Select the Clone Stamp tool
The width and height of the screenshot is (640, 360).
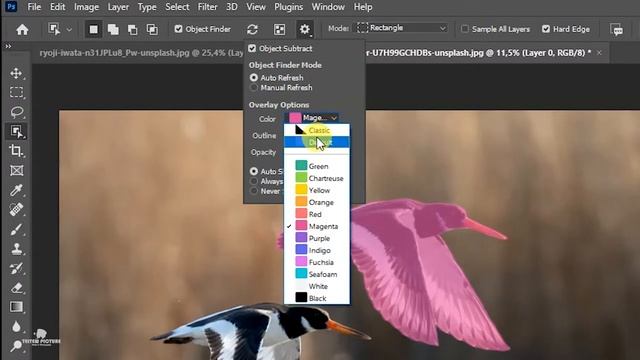point(16,249)
